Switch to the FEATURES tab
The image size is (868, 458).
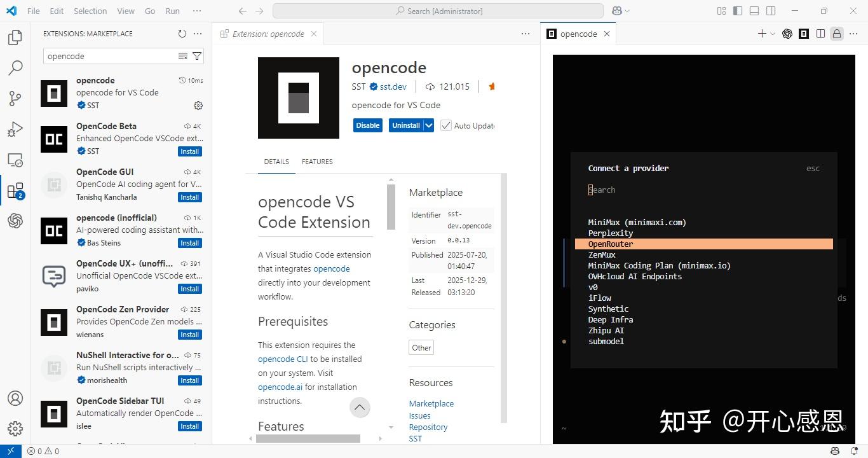point(317,162)
